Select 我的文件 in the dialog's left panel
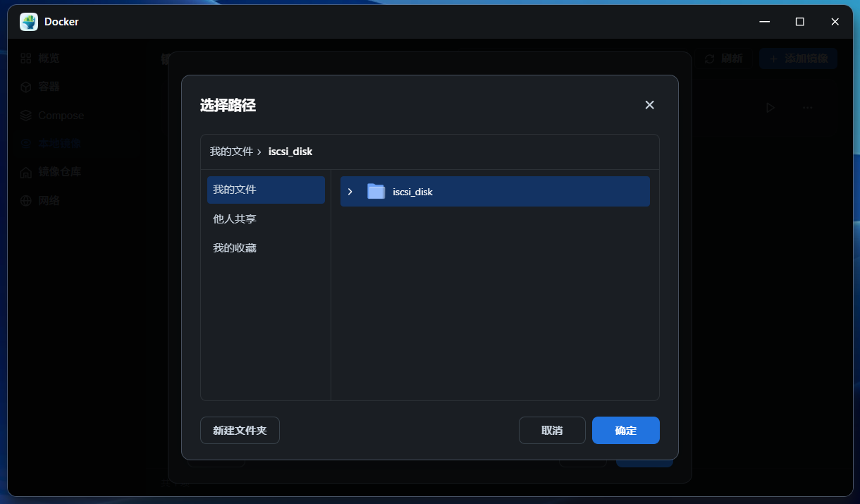Screen dimensions: 860x504 tap(266, 190)
